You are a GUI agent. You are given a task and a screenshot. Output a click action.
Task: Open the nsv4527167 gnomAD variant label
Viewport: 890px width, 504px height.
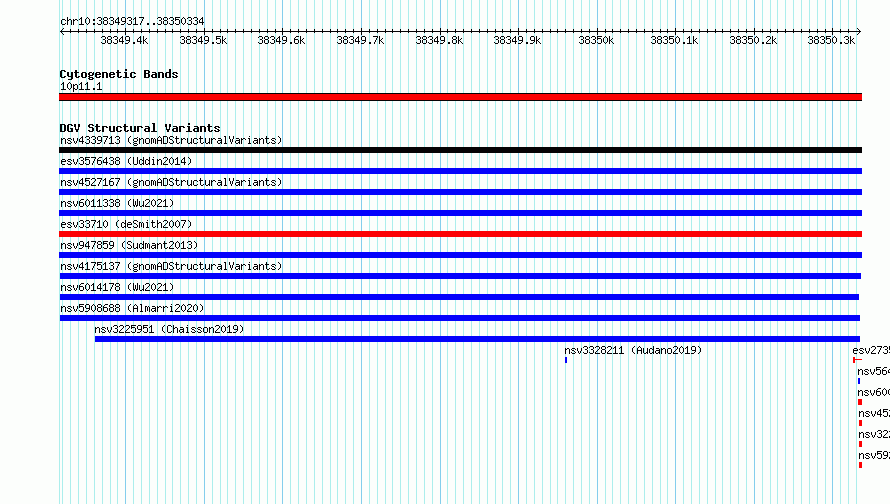tap(171, 182)
